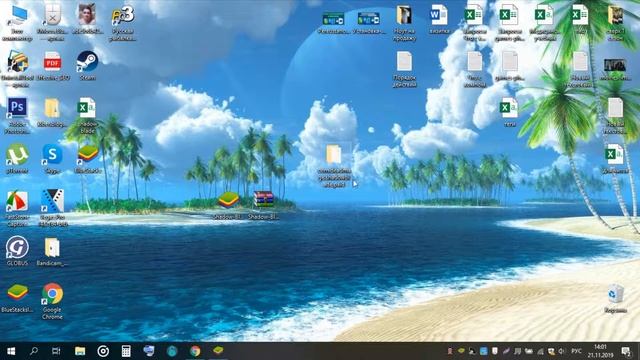
Task: Select the BlueStacks shortcut beside Skype
Action: point(87,155)
